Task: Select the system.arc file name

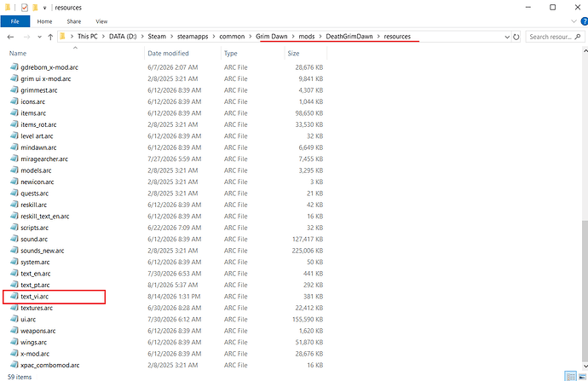Action: tap(35, 263)
